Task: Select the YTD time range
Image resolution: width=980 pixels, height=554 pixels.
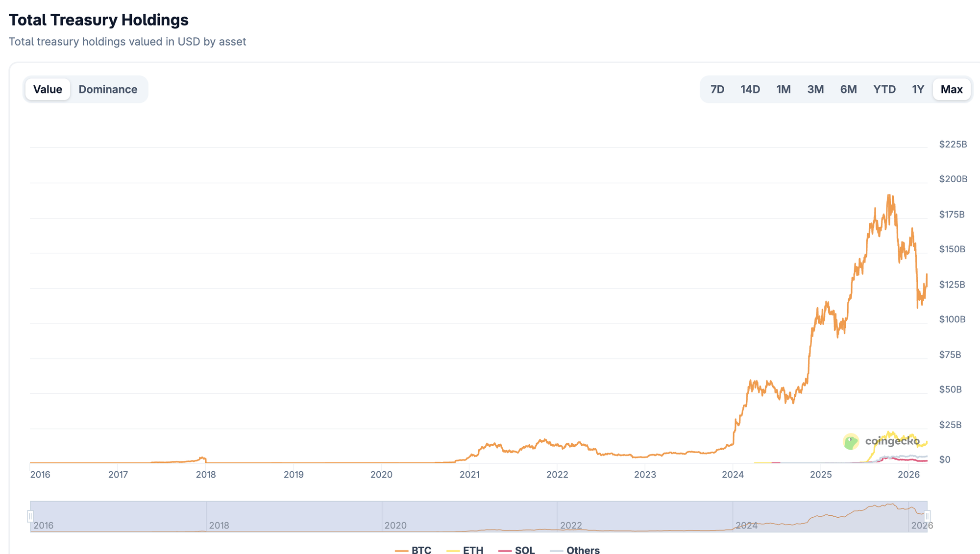Action: 884,89
